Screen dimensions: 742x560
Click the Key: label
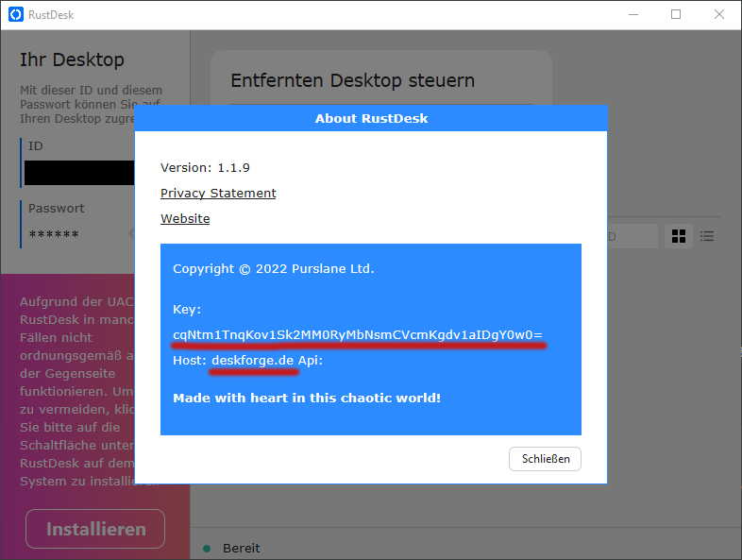(x=187, y=310)
